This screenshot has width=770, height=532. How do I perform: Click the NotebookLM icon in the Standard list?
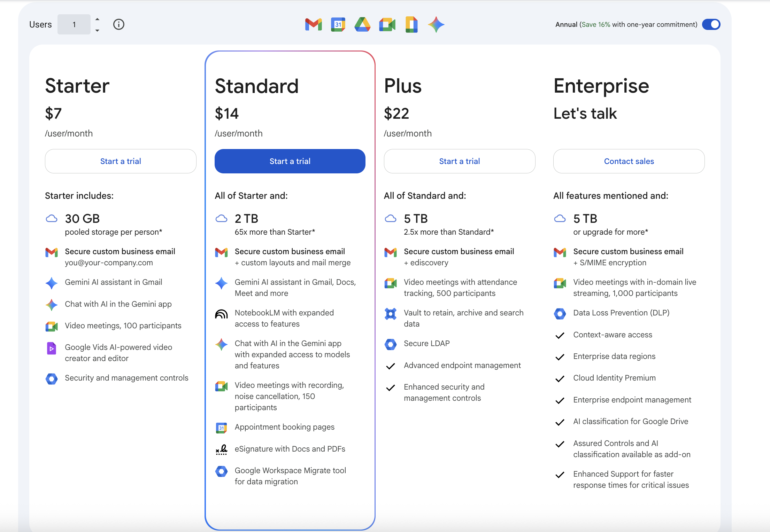point(221,314)
